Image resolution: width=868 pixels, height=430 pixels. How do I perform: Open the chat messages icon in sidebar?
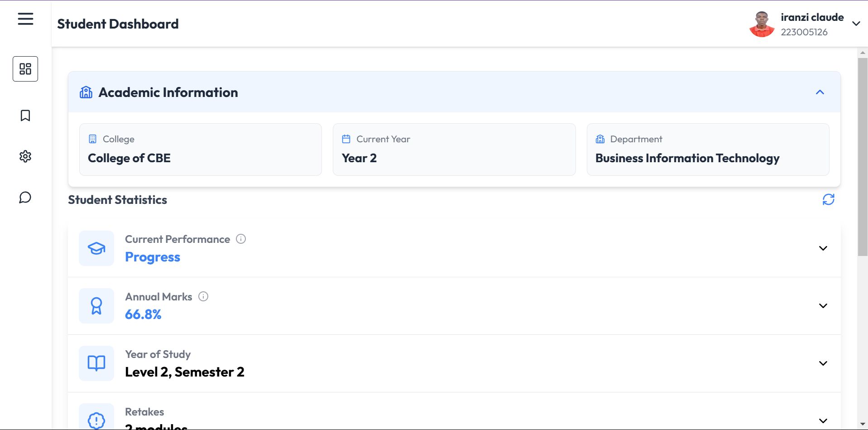[25, 198]
